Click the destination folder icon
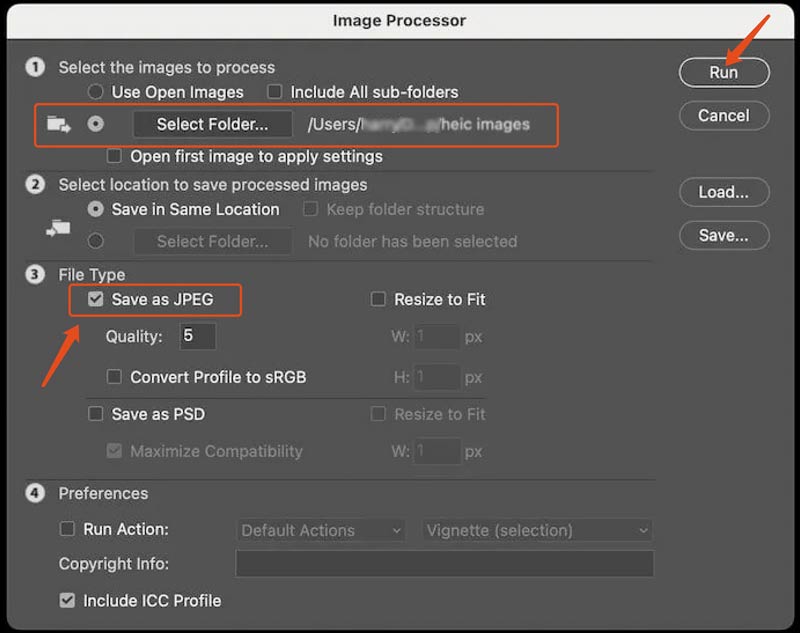This screenshot has width=800, height=633. pos(59,227)
